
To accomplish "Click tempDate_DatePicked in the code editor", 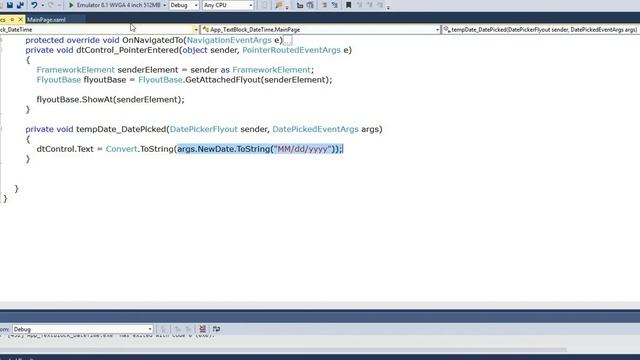I will (121, 129).
